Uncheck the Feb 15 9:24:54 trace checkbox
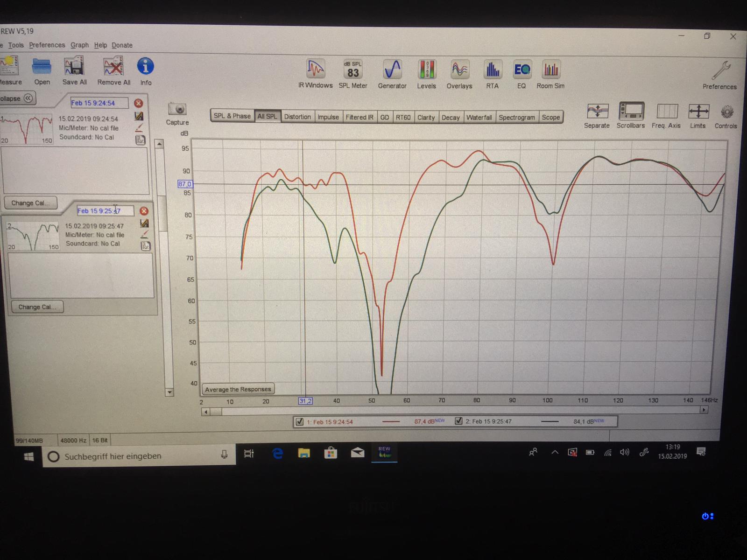Viewport: 747px width, 560px height. pos(300,422)
